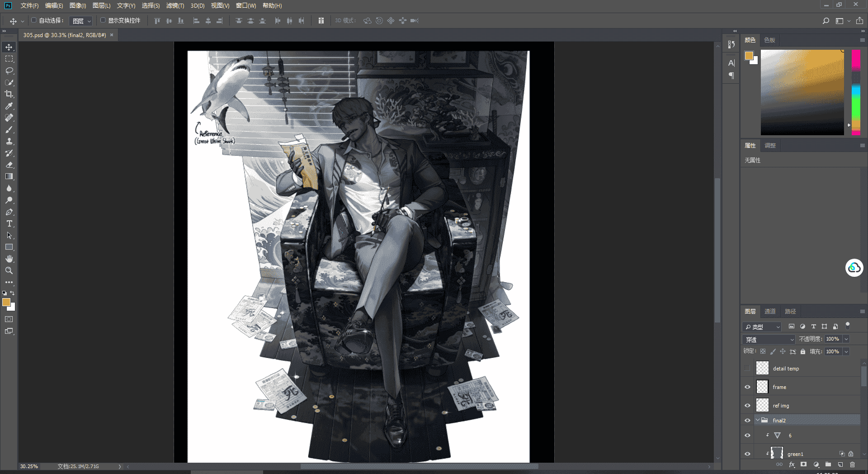Select the Rectangular Marquee tool
The height and width of the screenshot is (474, 868).
9,59
